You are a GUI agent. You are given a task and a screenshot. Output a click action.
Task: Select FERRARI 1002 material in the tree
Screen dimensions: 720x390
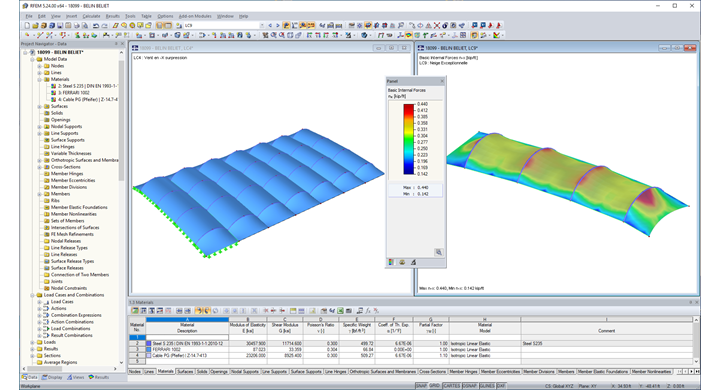click(x=73, y=93)
